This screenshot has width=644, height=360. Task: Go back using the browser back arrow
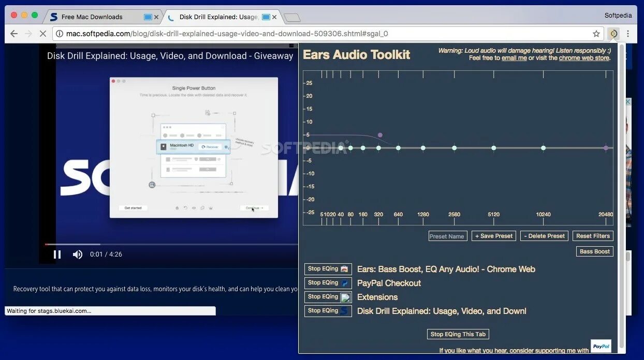pos(14,34)
